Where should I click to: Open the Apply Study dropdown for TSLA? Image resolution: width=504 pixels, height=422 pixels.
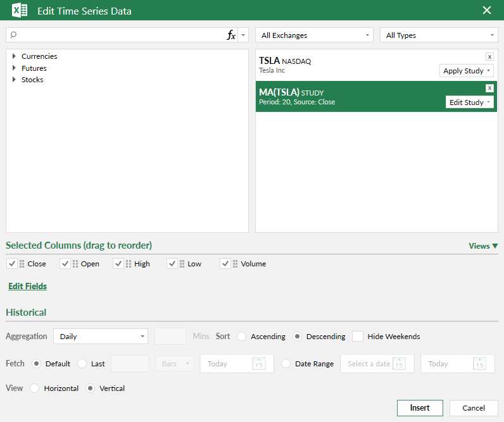pos(467,71)
